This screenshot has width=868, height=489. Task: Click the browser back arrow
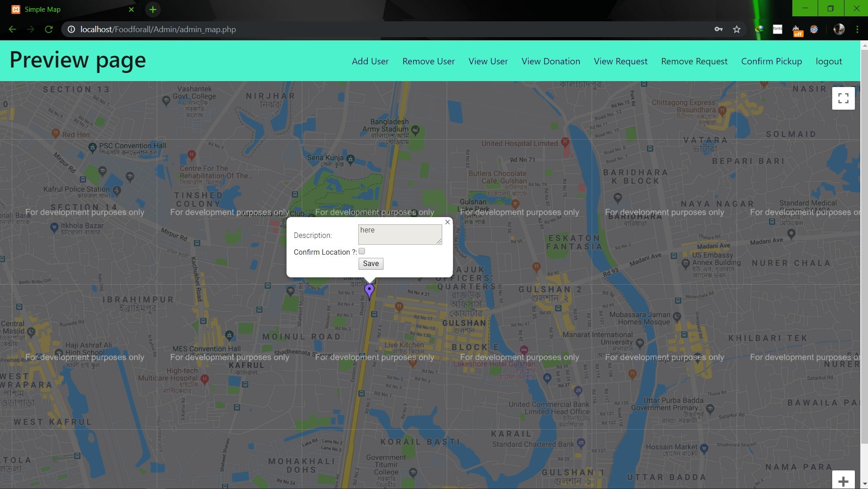(x=12, y=29)
